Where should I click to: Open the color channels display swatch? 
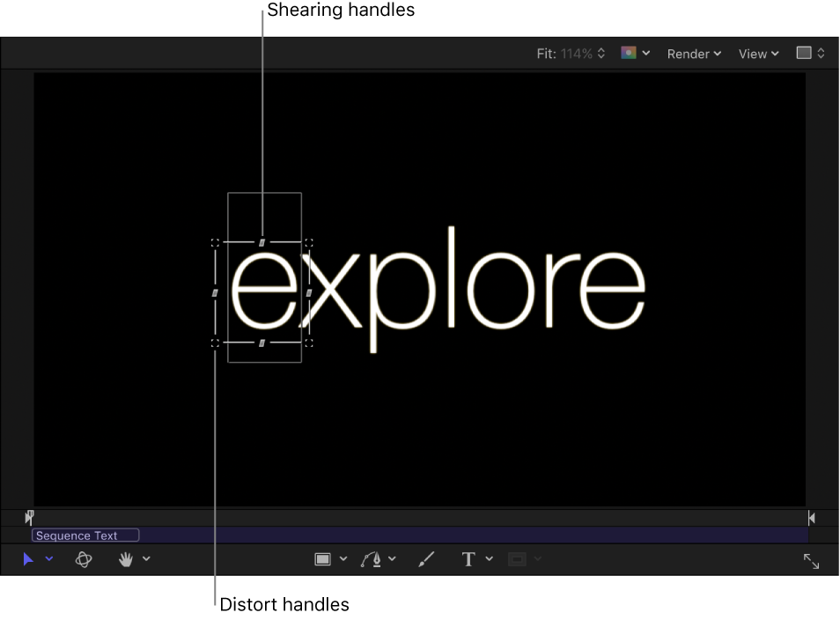point(630,53)
